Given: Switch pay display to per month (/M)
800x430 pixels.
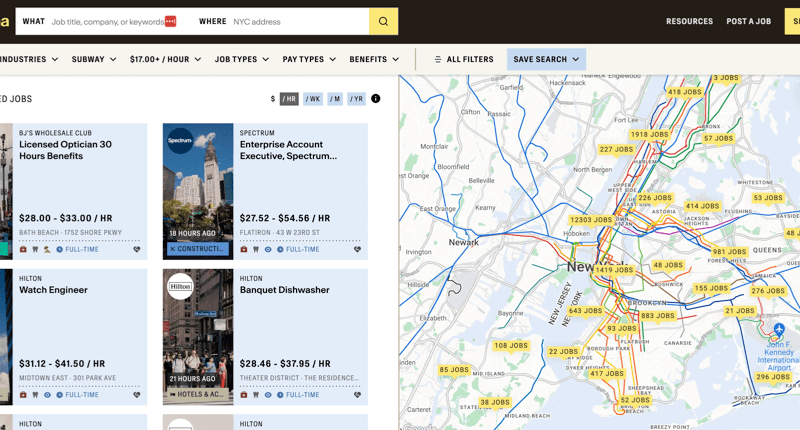Looking at the screenshot, I should 335,99.
